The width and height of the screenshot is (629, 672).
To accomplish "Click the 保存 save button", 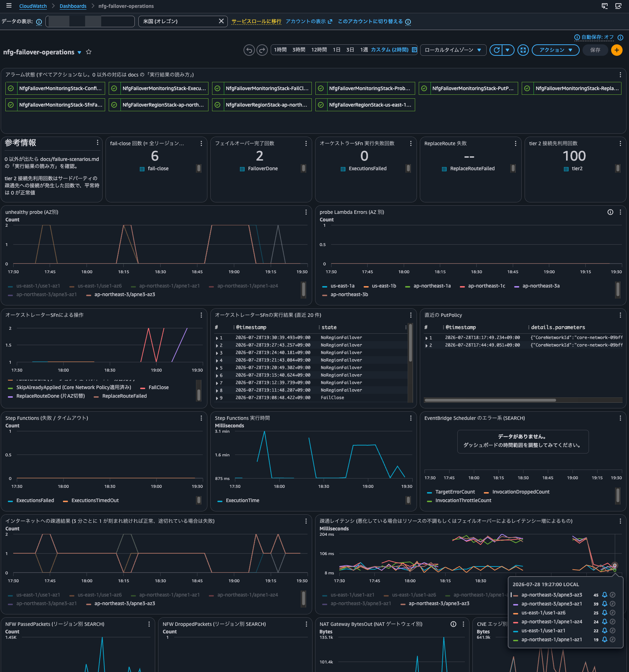I will [595, 50].
